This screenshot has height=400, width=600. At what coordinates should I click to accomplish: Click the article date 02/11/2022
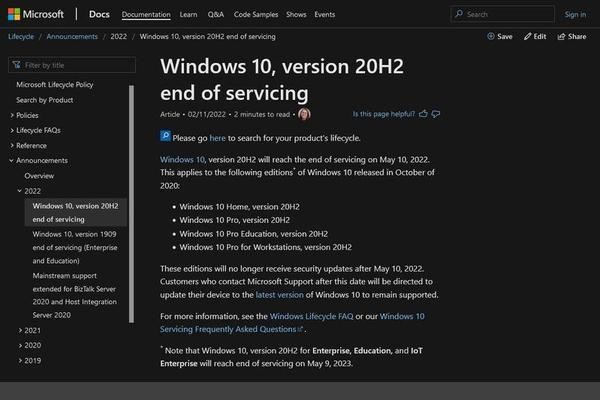[207, 114]
